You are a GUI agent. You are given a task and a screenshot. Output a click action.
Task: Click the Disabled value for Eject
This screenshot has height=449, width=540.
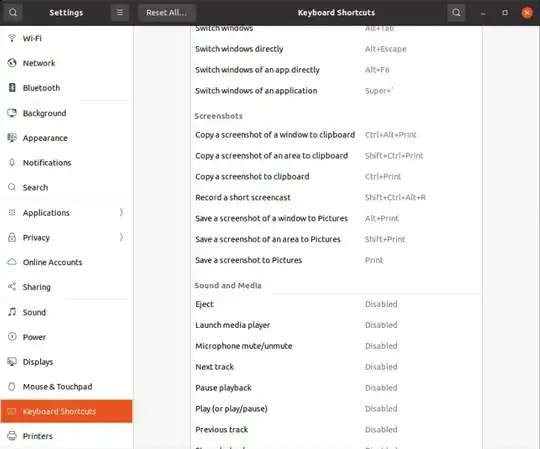click(x=381, y=304)
